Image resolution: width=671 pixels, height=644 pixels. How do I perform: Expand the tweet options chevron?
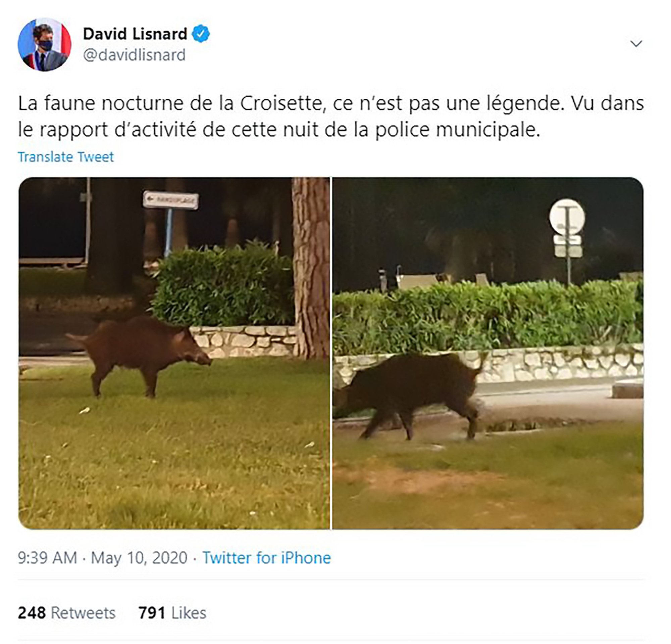click(x=636, y=44)
